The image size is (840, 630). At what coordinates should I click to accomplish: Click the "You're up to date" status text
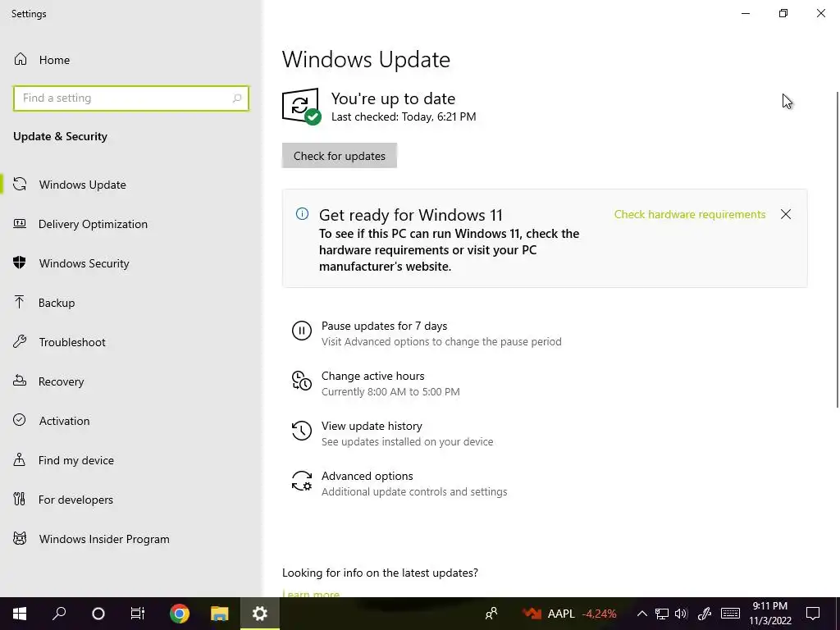(x=393, y=98)
